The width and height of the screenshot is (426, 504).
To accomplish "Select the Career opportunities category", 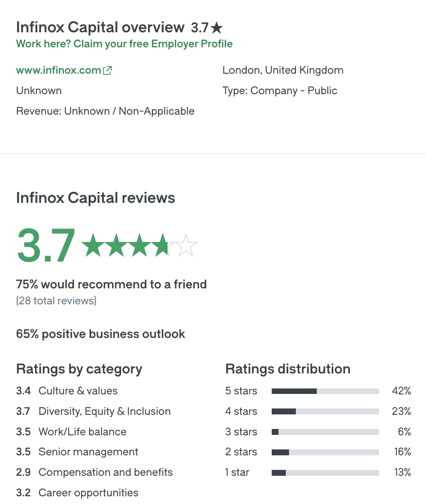I will [x=88, y=493].
